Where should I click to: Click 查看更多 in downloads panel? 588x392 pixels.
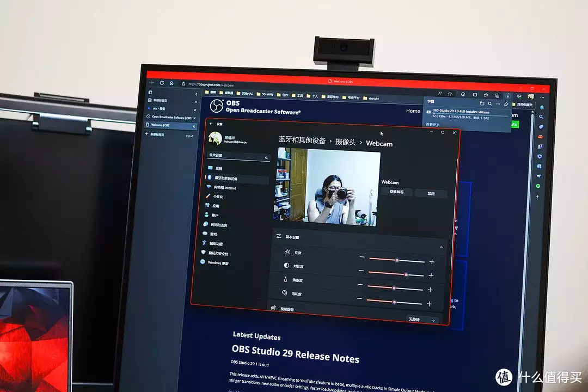click(433, 124)
